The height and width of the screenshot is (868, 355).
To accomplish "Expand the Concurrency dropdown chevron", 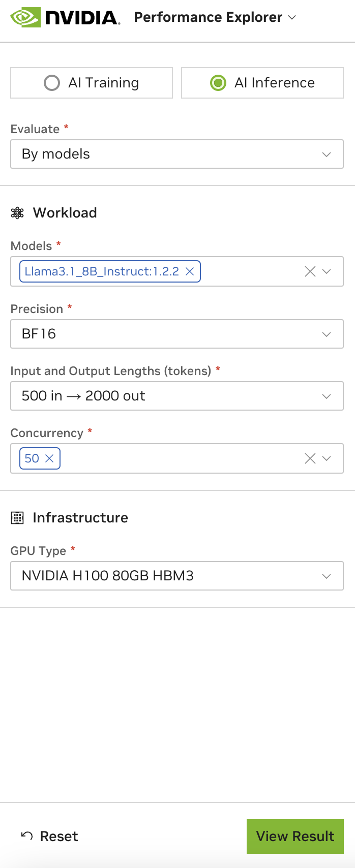I will [327, 458].
